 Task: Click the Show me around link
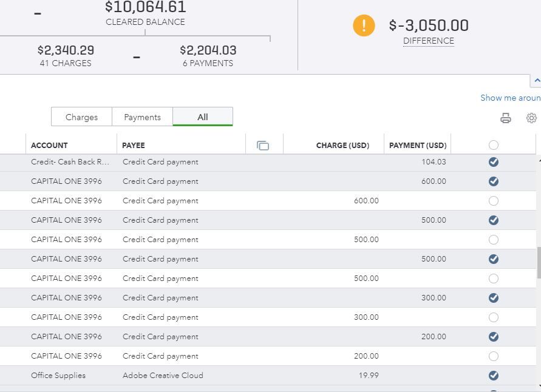[x=510, y=98]
